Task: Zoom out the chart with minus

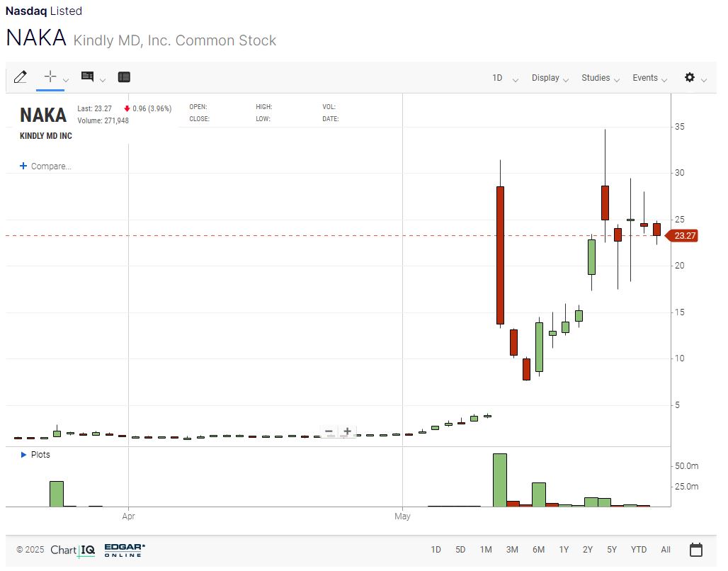Action: pos(329,431)
